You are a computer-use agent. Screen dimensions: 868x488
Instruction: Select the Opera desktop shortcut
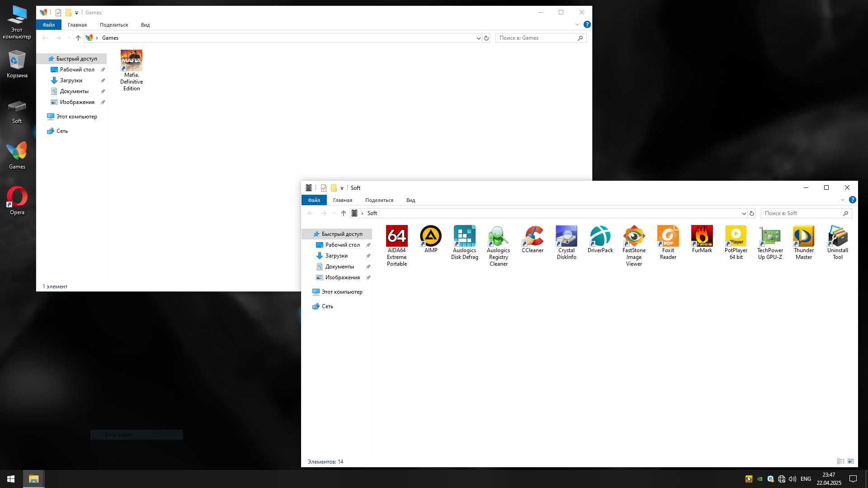tap(17, 201)
